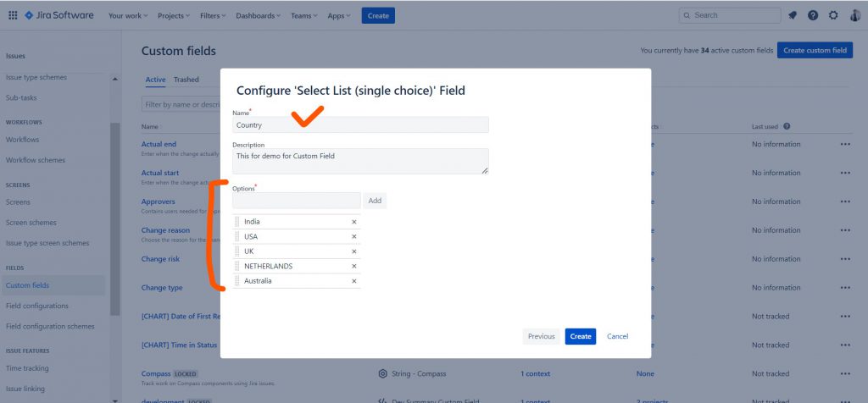Viewport: 868px width, 403px height.
Task: Remove the India option with its X
Action: pyautogui.click(x=354, y=222)
